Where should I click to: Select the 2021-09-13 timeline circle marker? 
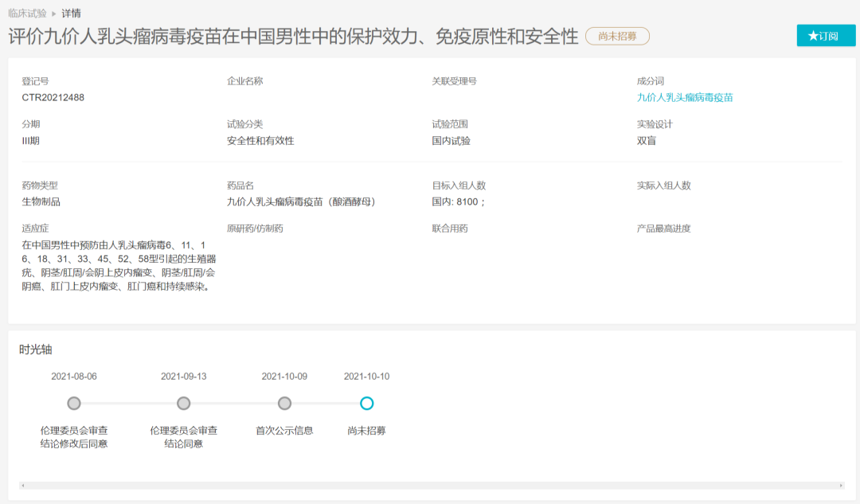[x=183, y=403]
